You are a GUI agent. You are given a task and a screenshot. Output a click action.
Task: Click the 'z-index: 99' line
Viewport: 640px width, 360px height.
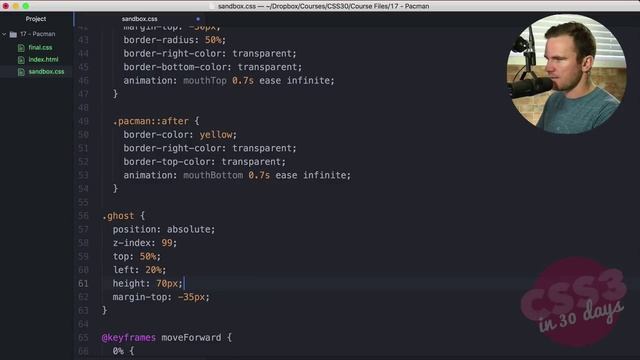[x=145, y=243]
